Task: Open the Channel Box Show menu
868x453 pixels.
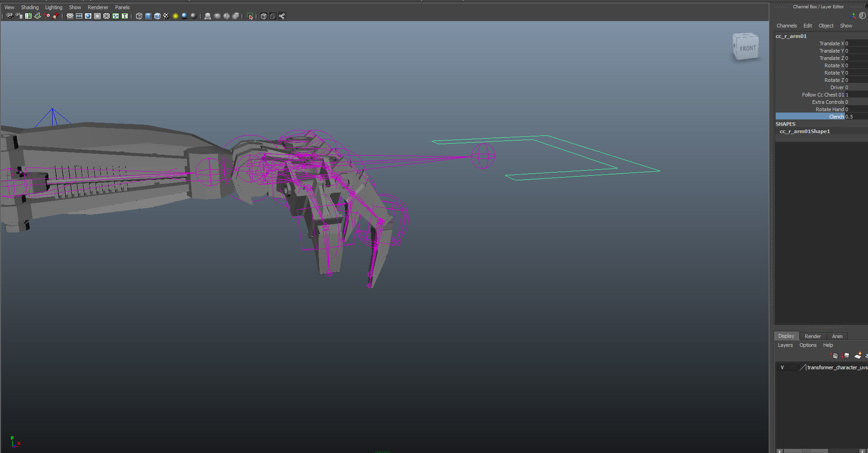Action: pyautogui.click(x=846, y=26)
